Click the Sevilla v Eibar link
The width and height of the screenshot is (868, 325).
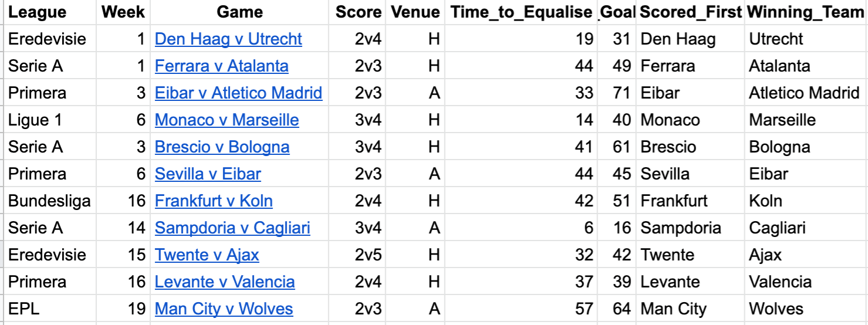click(208, 174)
